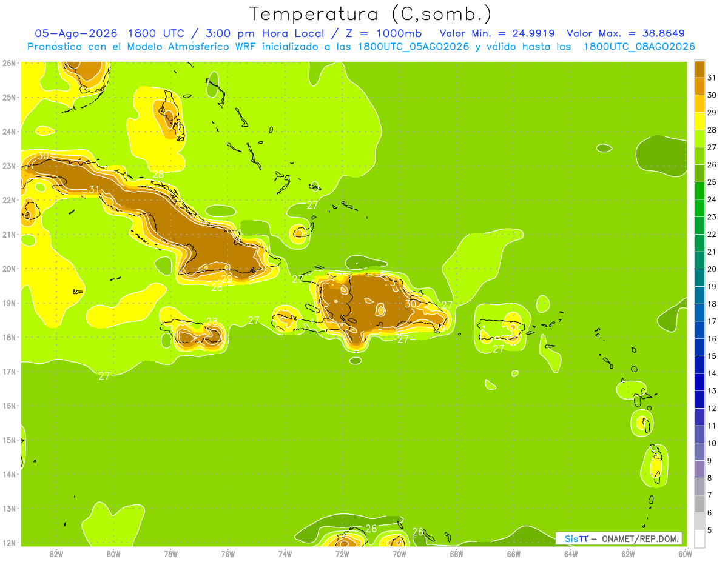Click the valid-until time '1800UTC_08AGO2026'
The width and height of the screenshot is (728, 562).
[x=639, y=47]
